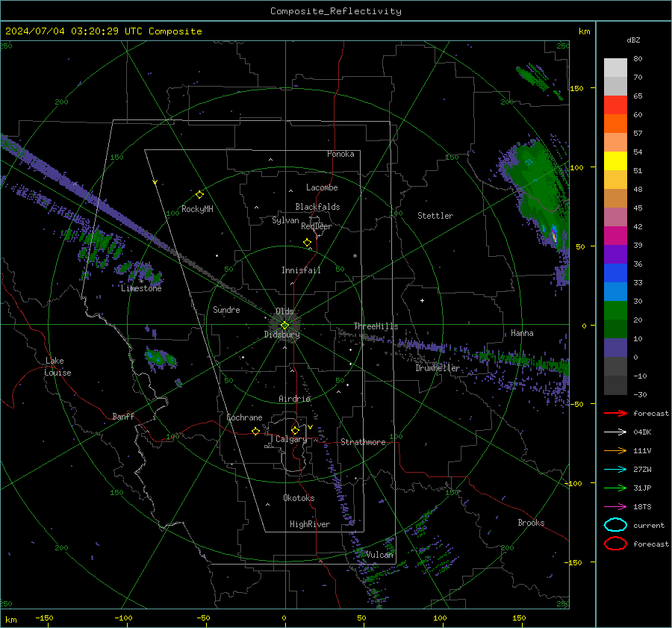Click the Sylvan label on map
The width and height of the screenshot is (672, 628).
285,220
